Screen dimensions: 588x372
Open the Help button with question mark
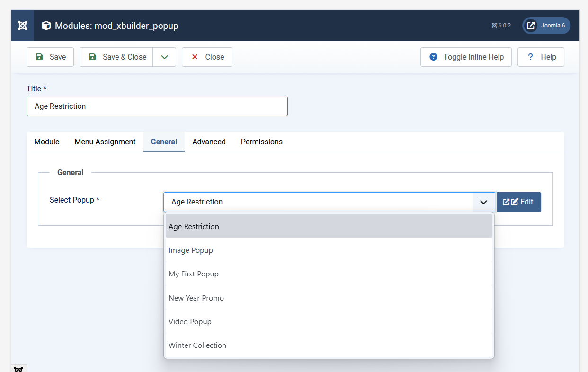pyautogui.click(x=541, y=57)
